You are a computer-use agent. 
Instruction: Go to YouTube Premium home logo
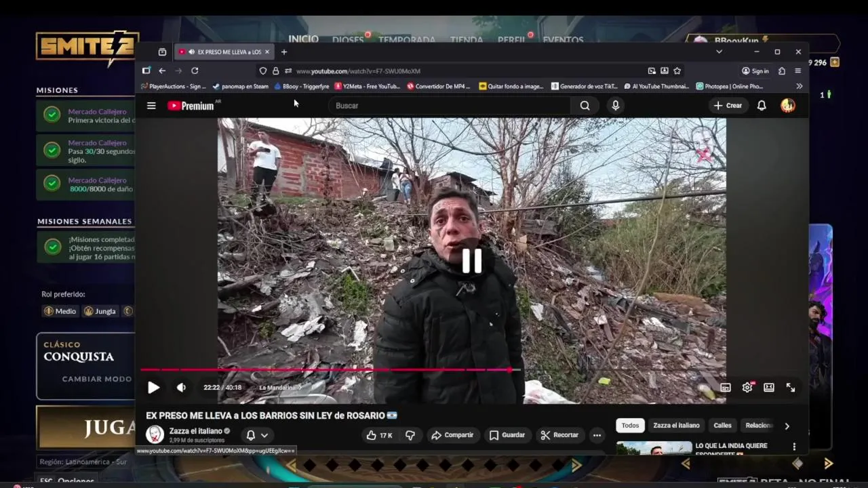(x=191, y=106)
